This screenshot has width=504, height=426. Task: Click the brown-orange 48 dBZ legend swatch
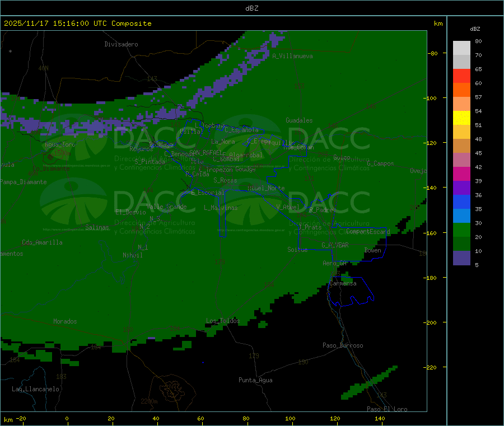coord(461,146)
